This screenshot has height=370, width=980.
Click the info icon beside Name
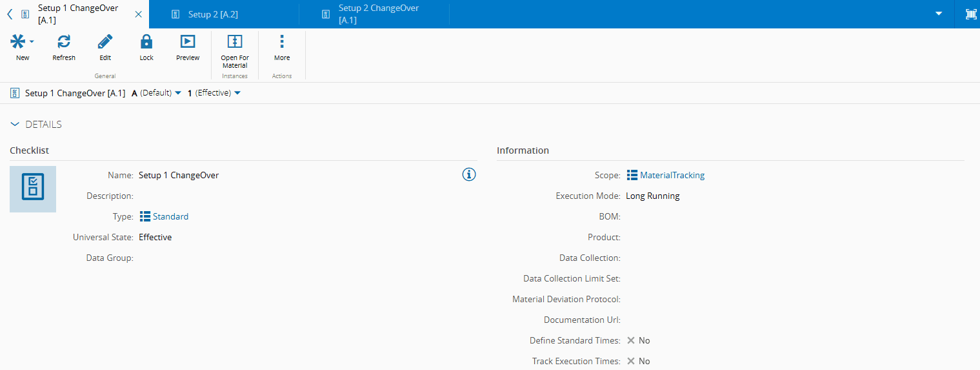[x=469, y=174]
